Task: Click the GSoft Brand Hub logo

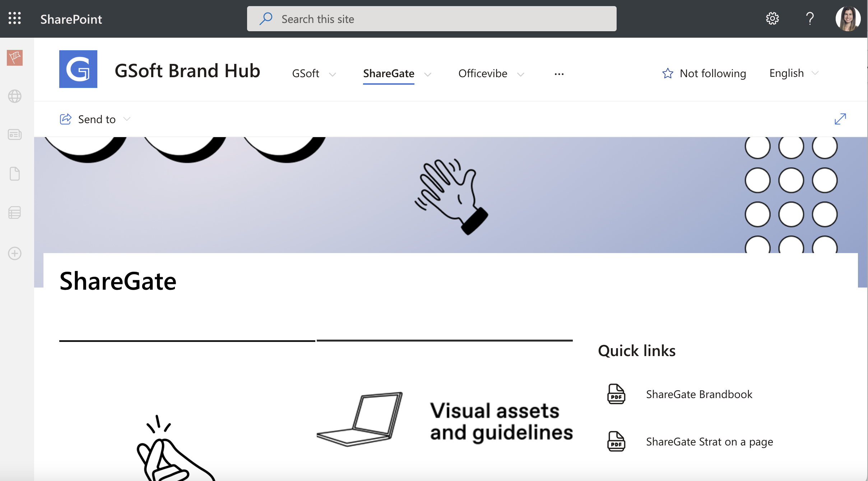Action: pyautogui.click(x=78, y=69)
